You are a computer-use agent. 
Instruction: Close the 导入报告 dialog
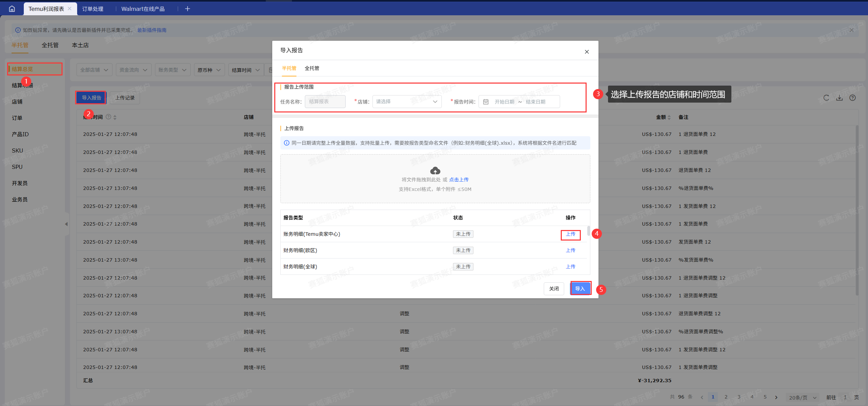tap(587, 52)
